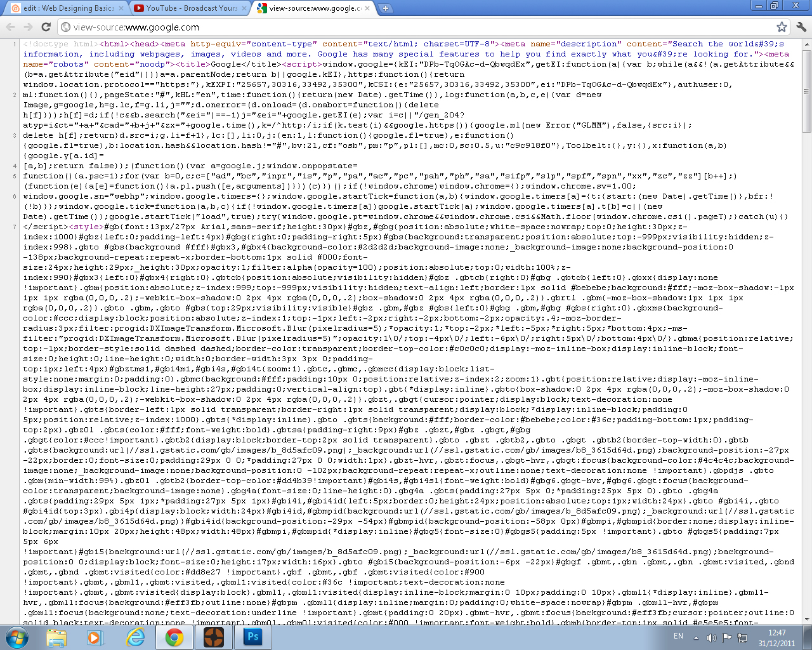This screenshot has width=812, height=650.
Task: Bookmark this page with the star icon
Action: (782, 27)
